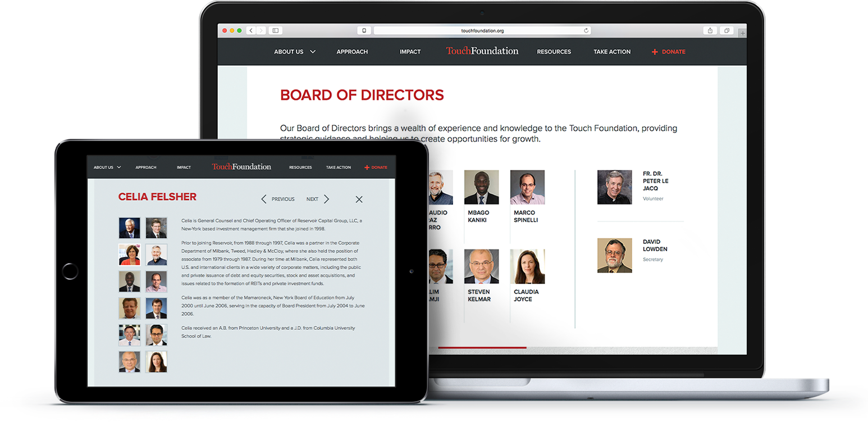Open Marco Spinelli photo on laptop
The image size is (868, 422).
[527, 187]
